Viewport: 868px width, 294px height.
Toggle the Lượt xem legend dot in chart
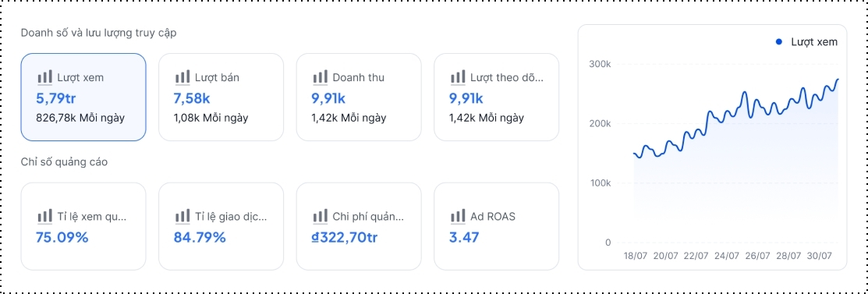coord(779,42)
